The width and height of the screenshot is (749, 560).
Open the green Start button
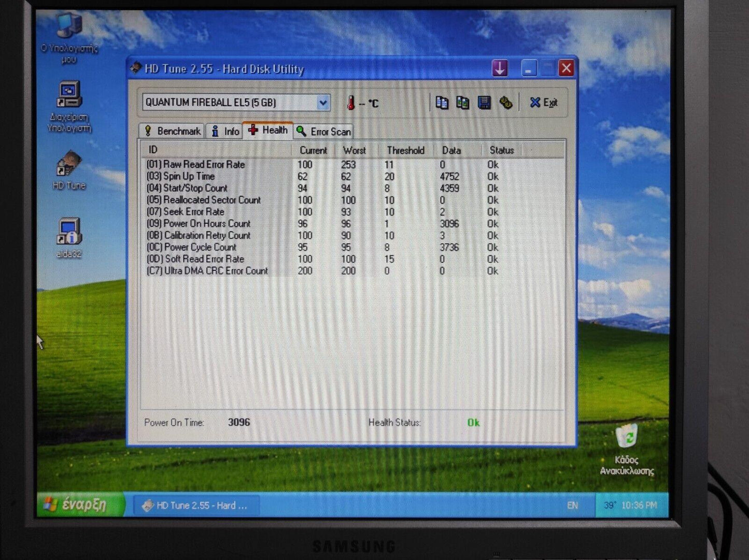pos(79,505)
